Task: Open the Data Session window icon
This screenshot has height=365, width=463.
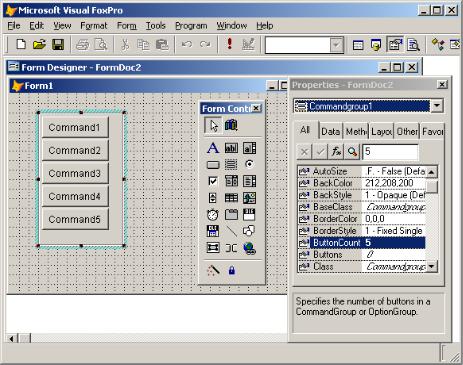Action: point(376,45)
